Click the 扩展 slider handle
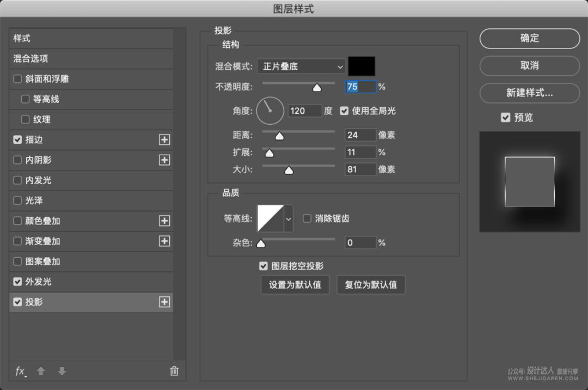588x390 pixels. coord(269,153)
